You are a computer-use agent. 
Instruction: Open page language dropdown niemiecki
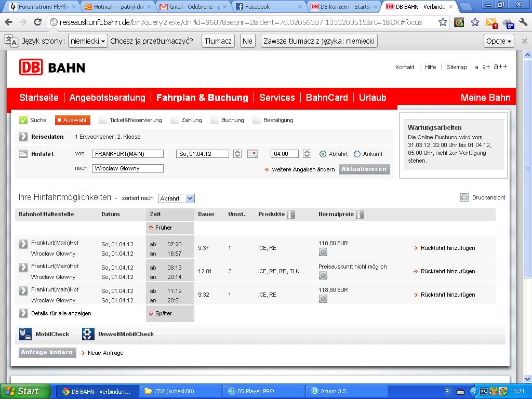(x=88, y=41)
